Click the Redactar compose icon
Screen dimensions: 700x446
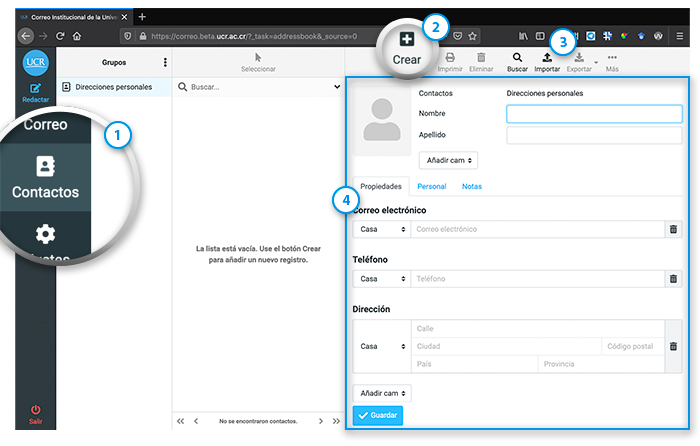pyautogui.click(x=36, y=93)
